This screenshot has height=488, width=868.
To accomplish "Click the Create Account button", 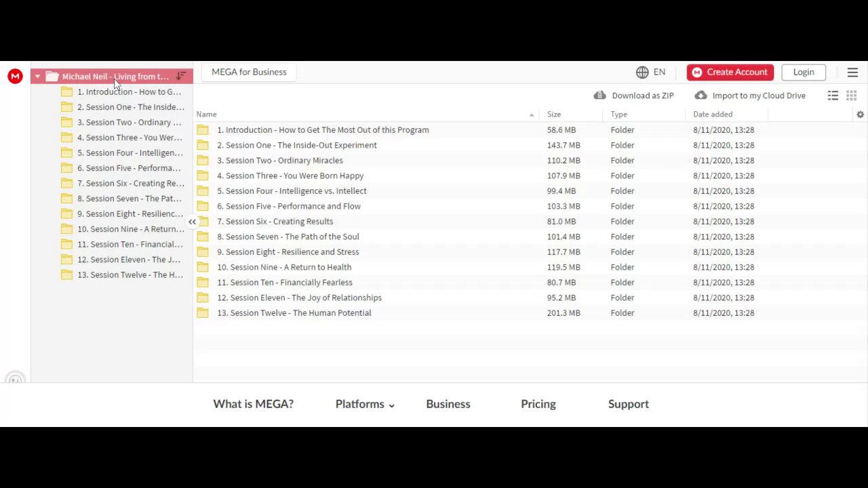I will 730,72.
